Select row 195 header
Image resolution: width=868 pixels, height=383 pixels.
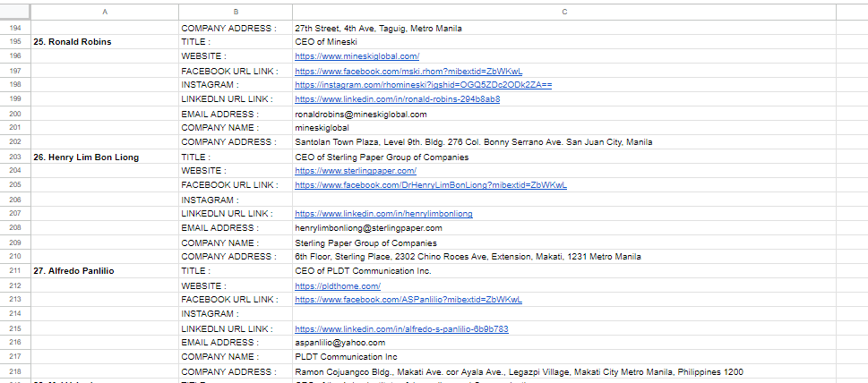pos(15,41)
